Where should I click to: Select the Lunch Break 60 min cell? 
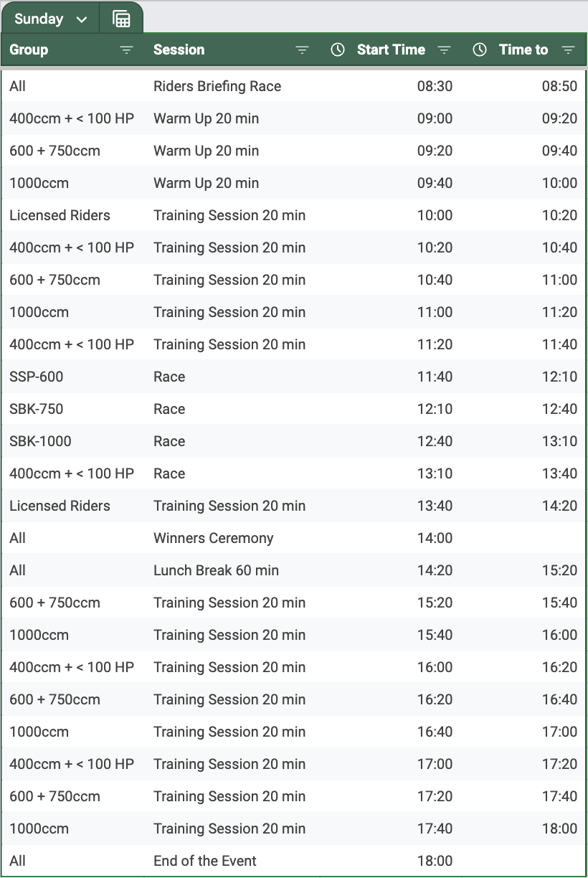217,570
